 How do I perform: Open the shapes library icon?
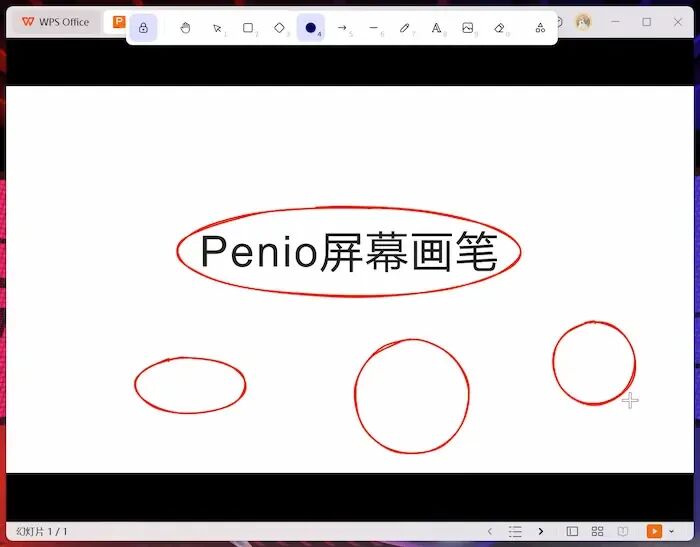pos(540,28)
